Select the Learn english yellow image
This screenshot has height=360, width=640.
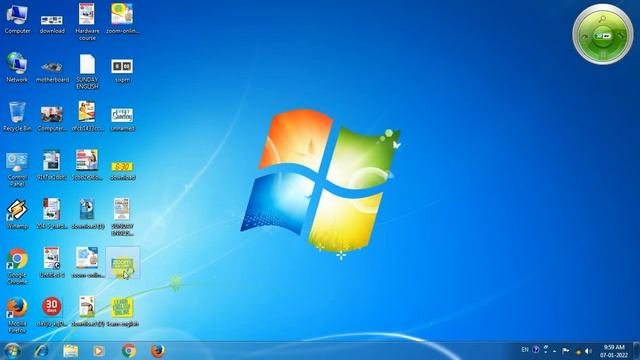122,311
